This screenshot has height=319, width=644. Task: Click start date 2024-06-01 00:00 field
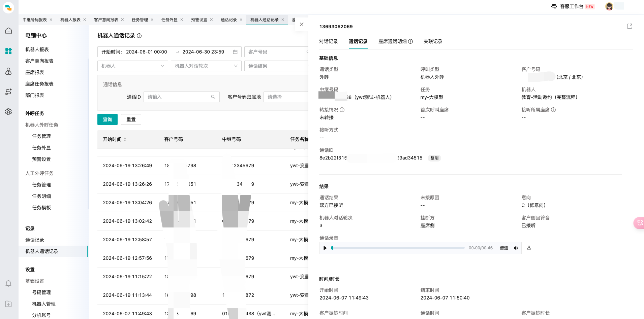tap(147, 52)
